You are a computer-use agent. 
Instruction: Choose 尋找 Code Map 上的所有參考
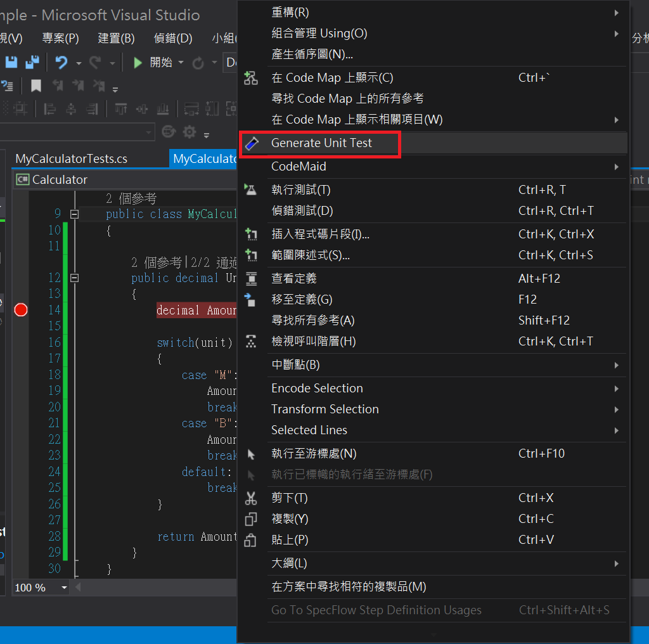click(x=433, y=98)
